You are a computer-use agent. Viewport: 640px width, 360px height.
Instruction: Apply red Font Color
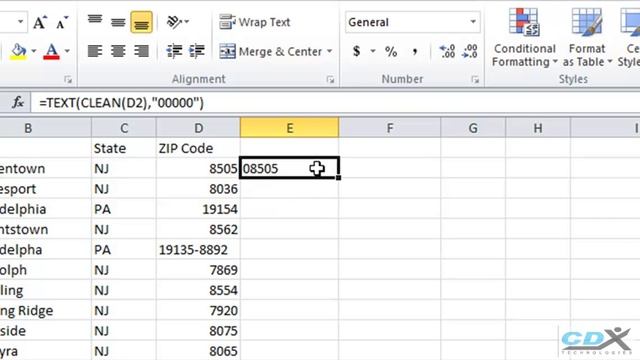pos(51,52)
